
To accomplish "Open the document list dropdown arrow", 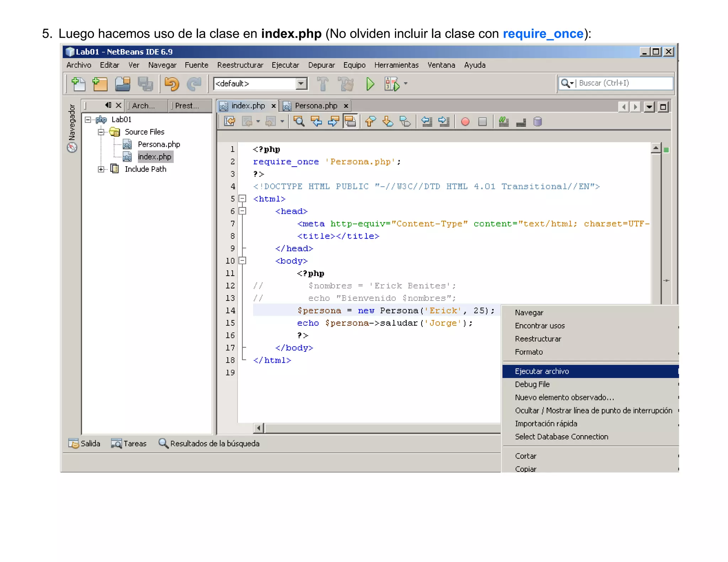I will pos(649,107).
